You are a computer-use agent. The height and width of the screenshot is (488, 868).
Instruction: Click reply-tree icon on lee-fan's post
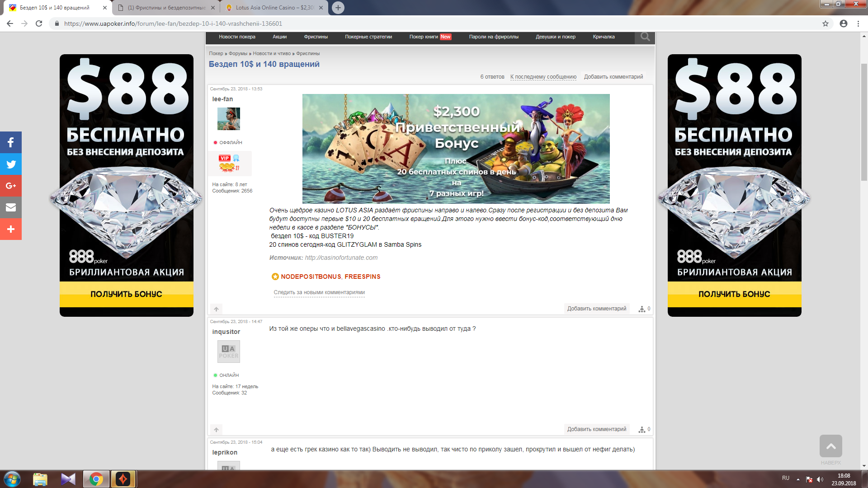click(642, 309)
